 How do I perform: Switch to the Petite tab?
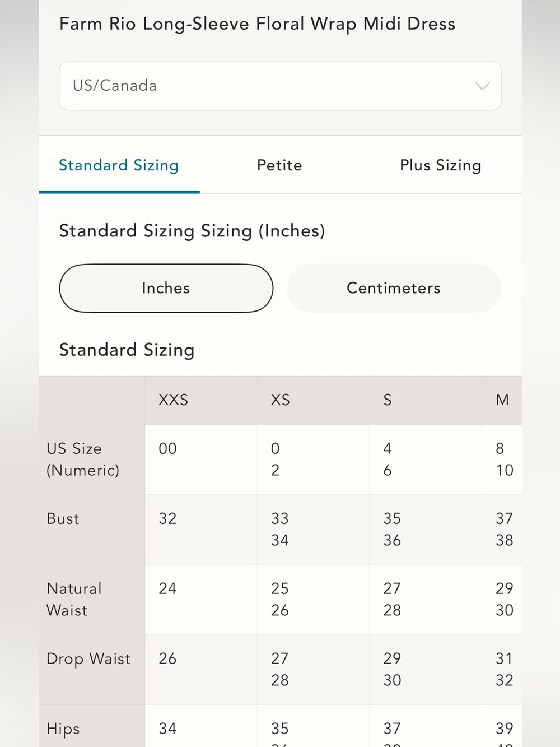tap(279, 165)
